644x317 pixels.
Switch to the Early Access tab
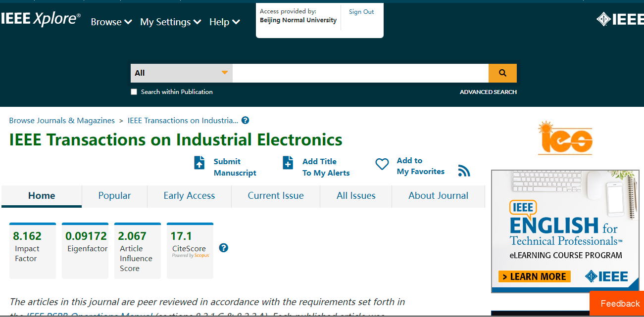click(189, 196)
